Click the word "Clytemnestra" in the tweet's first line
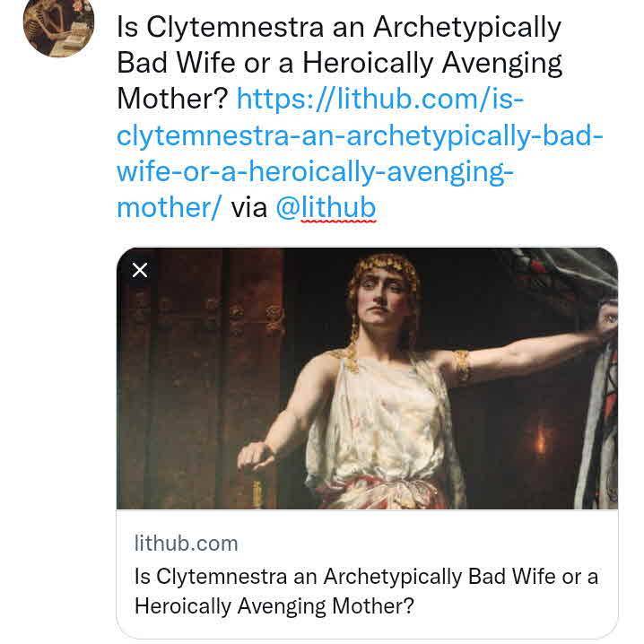The image size is (644, 644). point(233,28)
